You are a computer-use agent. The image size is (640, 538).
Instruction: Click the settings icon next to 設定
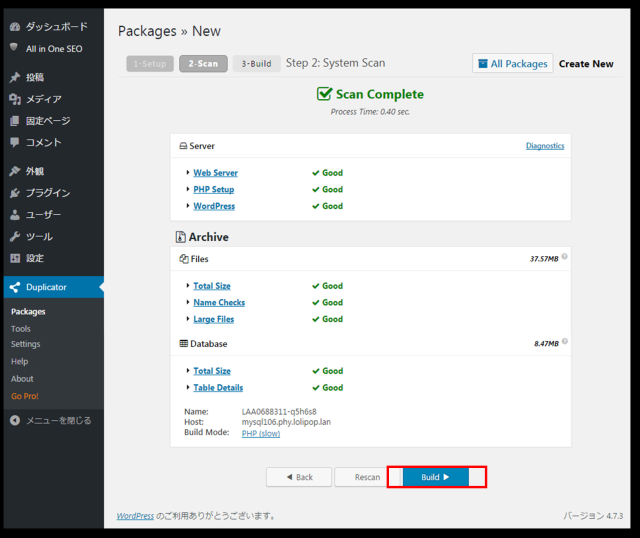click(15, 258)
